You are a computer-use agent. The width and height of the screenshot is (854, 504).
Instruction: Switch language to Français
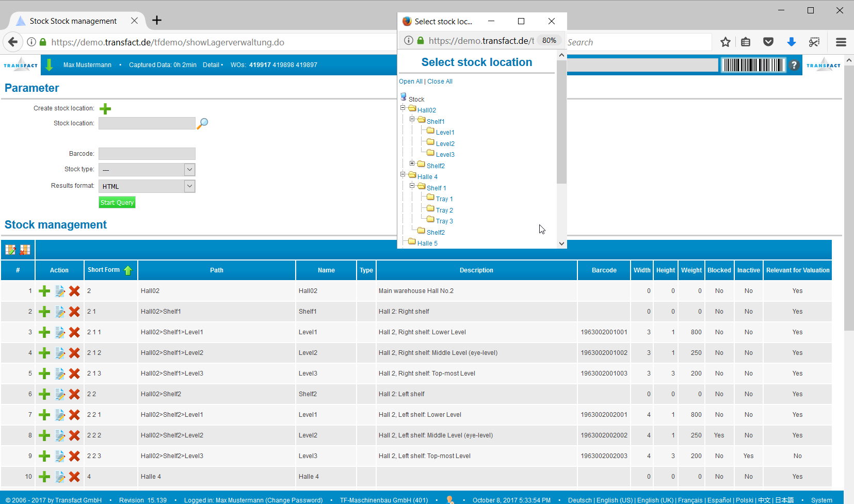click(x=690, y=500)
